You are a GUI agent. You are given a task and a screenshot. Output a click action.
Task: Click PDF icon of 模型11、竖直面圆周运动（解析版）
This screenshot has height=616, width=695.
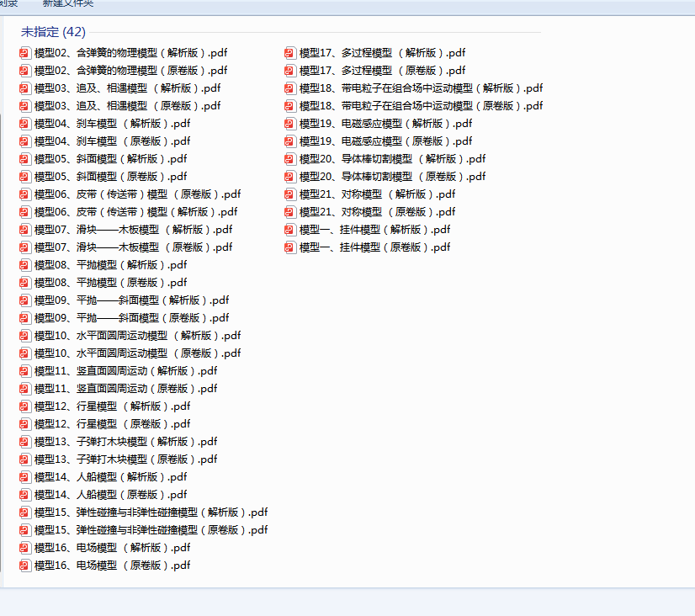click(25, 371)
